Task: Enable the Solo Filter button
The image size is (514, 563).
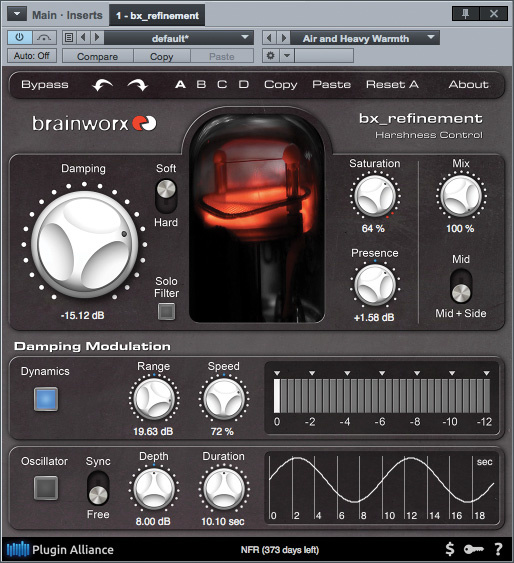Action: pyautogui.click(x=167, y=311)
